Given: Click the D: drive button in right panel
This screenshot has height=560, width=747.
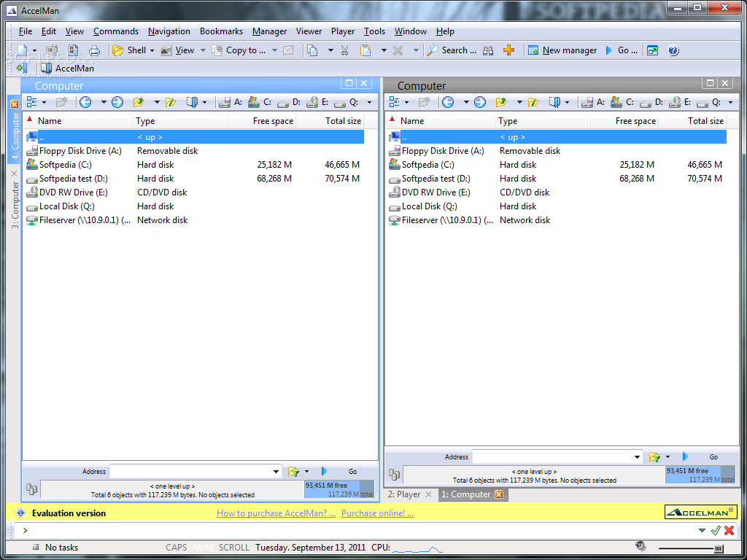Looking at the screenshot, I should tap(651, 102).
